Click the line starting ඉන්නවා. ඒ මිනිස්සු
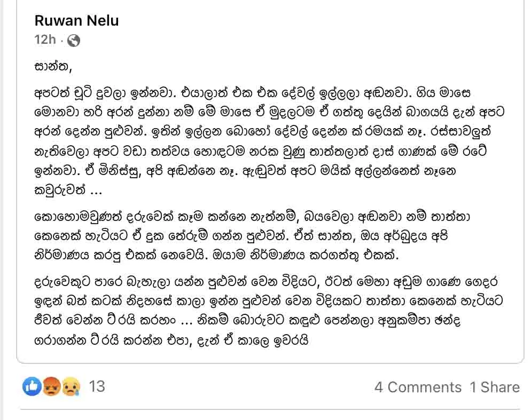Screen dimensions: 531x420 [x=245, y=171]
